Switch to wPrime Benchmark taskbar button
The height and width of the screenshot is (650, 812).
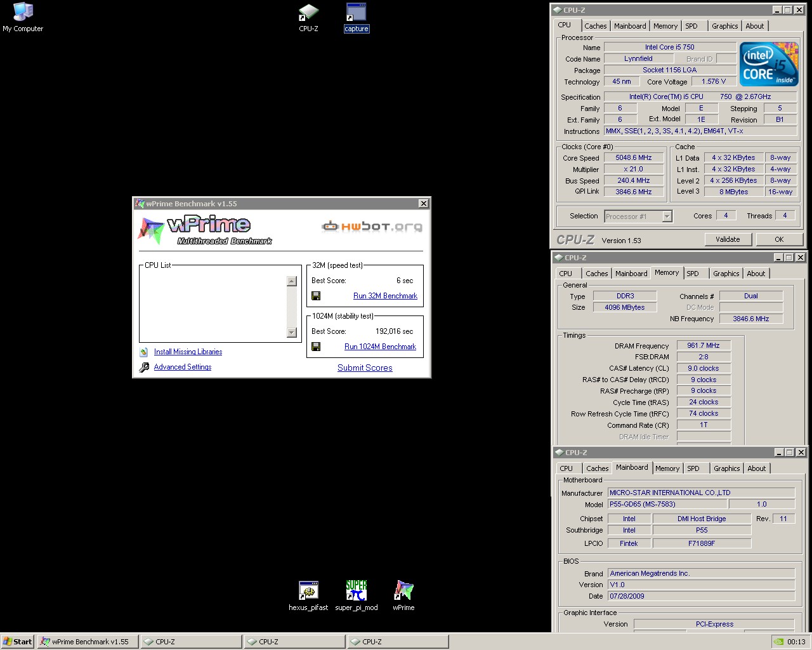(x=87, y=642)
